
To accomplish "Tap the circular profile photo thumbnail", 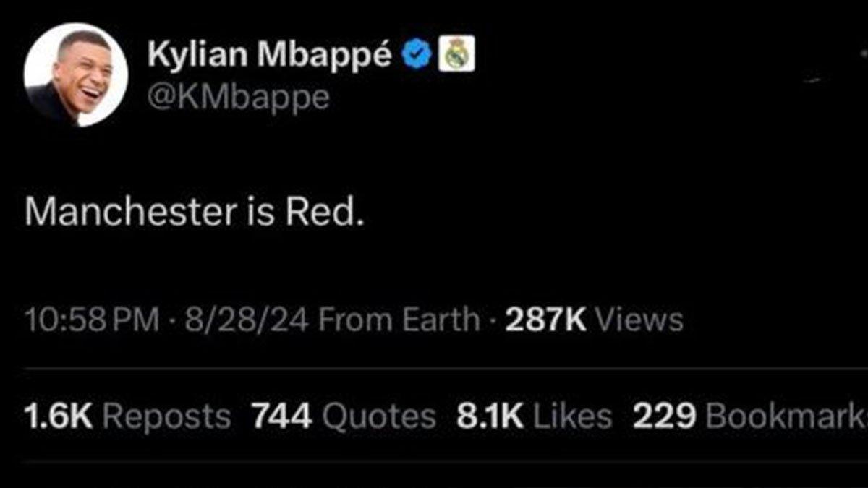I will 76,71.
